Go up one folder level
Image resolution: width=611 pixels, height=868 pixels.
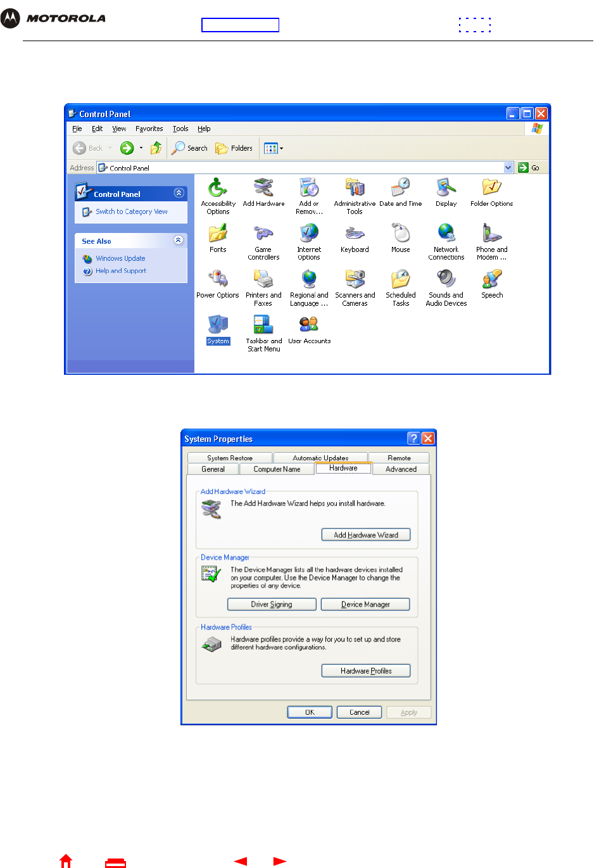tap(156, 148)
